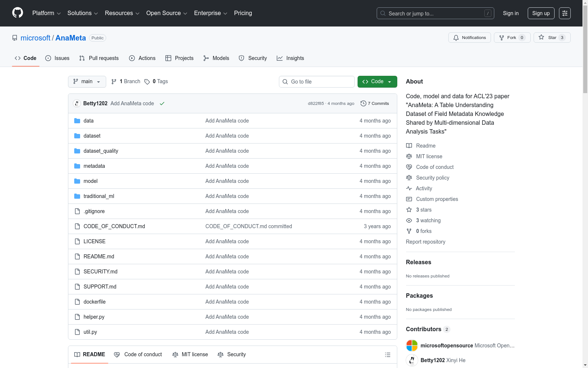588x368 pixels.
Task: Switch to the Insights tab
Action: (x=290, y=58)
